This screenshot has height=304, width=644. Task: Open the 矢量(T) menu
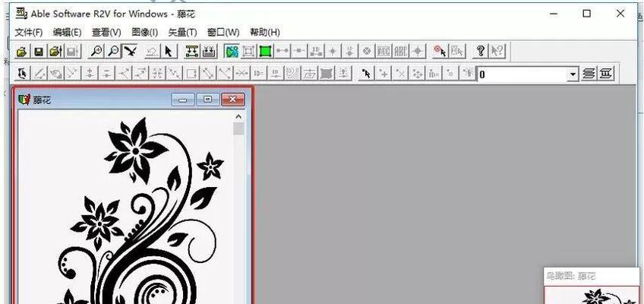pos(182,32)
